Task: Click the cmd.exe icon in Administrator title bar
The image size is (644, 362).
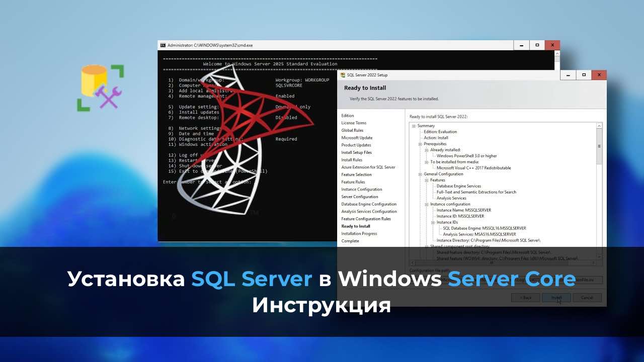Action: (x=163, y=45)
